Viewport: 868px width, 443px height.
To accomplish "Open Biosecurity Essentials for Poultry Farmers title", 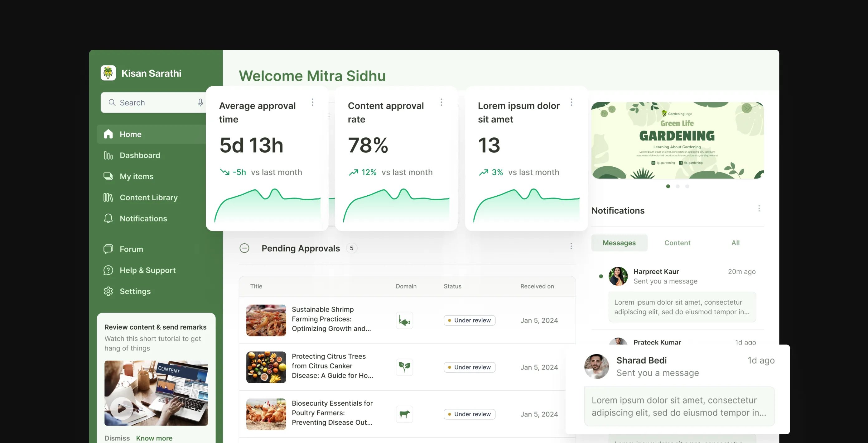I will click(x=332, y=413).
